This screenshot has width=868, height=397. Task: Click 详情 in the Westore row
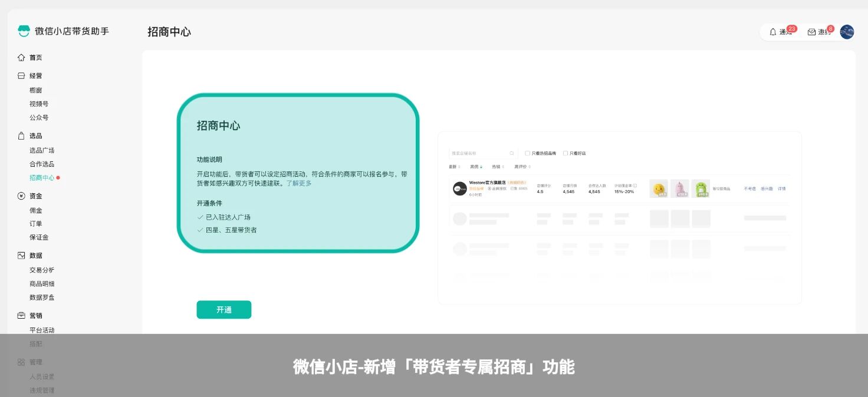[x=782, y=189]
